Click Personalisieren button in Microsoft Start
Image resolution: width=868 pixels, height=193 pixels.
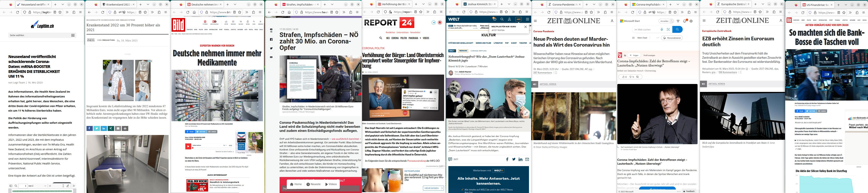(x=672, y=38)
